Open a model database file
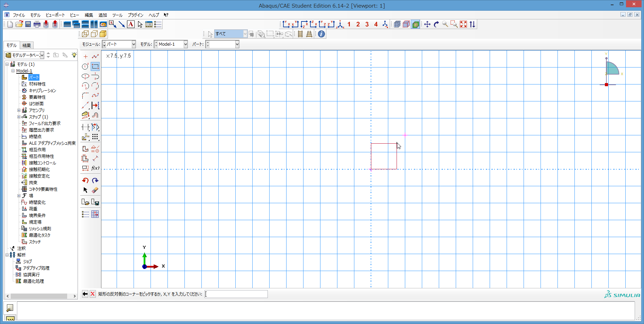Screen dimensions: 644x324 (19, 24)
